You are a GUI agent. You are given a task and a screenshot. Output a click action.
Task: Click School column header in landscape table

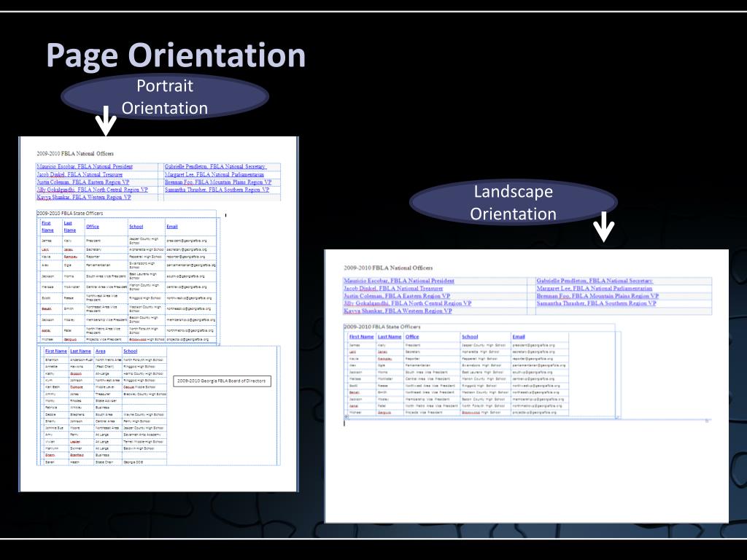coord(470,337)
